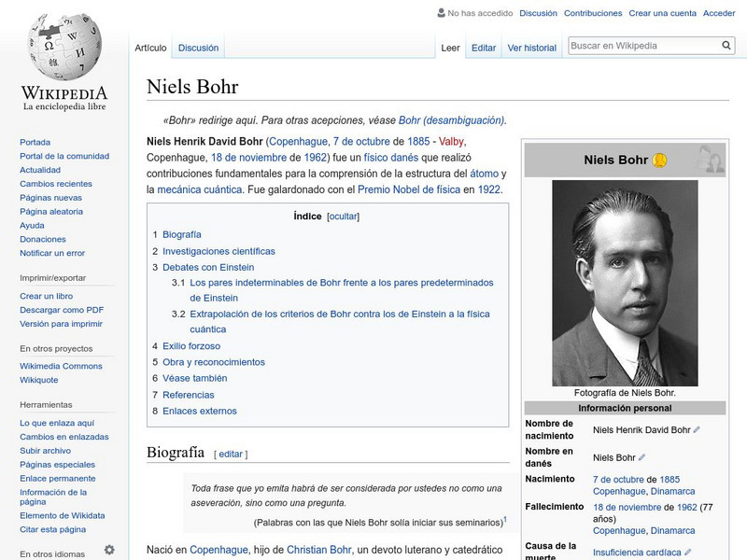Open Niels Bohr portrait photograph
Screen dimensions: 747x560
coord(625,283)
